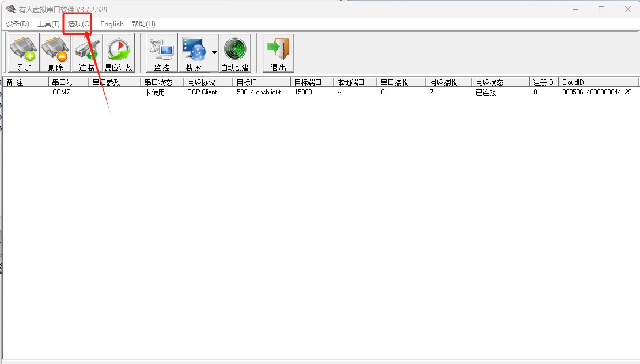Open the 监控 (Monitor) tool
This screenshot has width=640, height=364.
pos(162,53)
